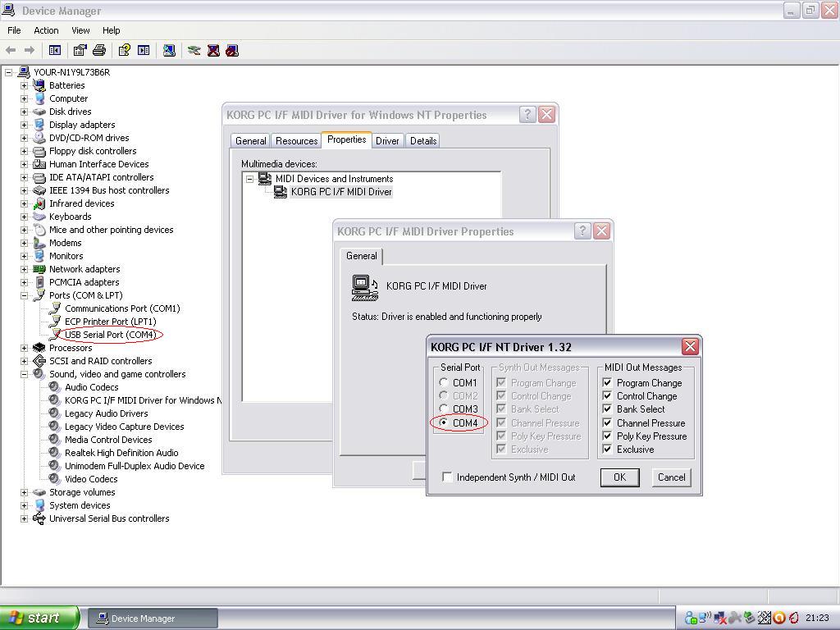The width and height of the screenshot is (840, 630).
Task: Expand the System devices node
Action: 24,505
